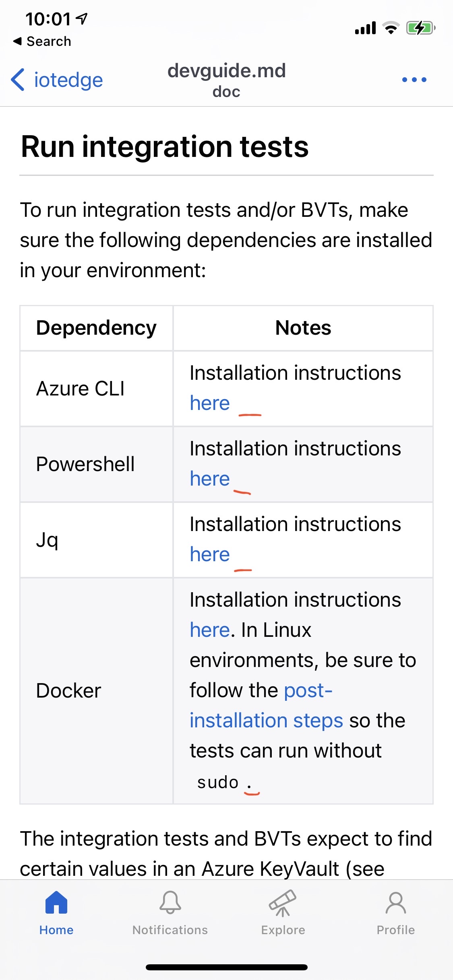Tap the home indicator bar at bottom

226,968
